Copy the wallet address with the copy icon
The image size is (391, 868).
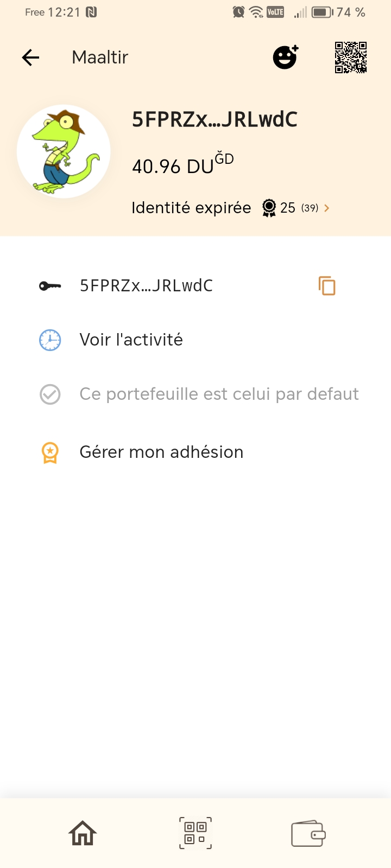pyautogui.click(x=327, y=285)
